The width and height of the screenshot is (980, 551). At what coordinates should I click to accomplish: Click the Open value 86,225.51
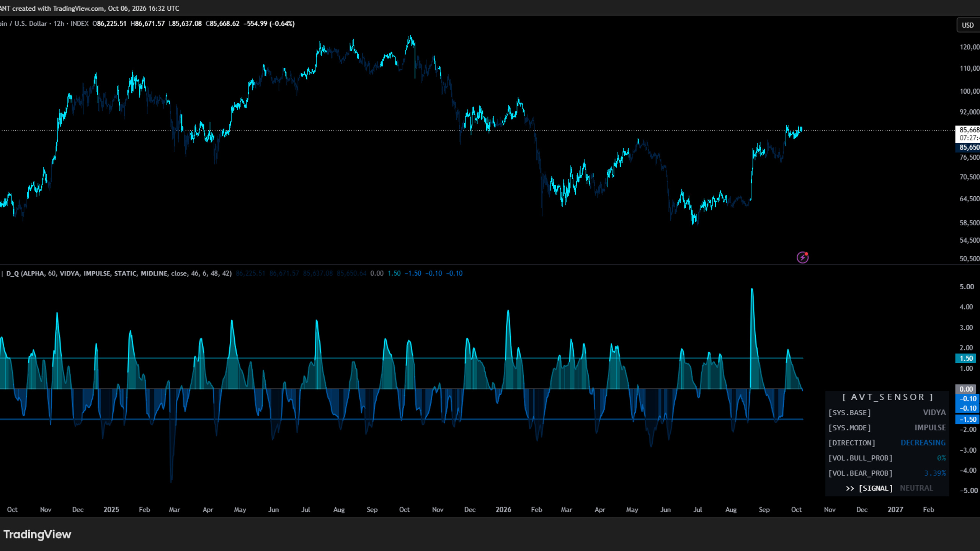[x=109, y=24]
